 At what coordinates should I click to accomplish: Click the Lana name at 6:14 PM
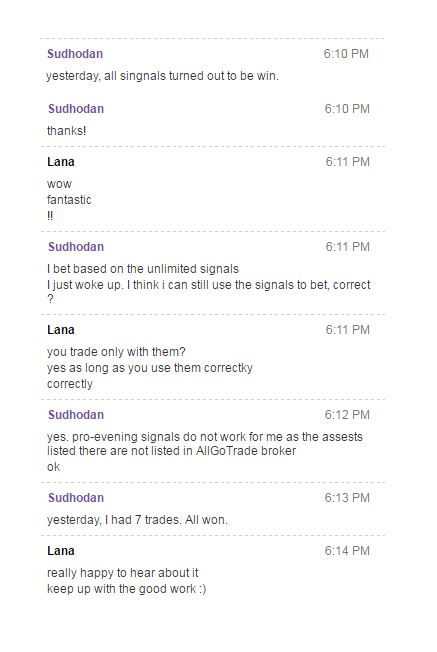coord(61,551)
